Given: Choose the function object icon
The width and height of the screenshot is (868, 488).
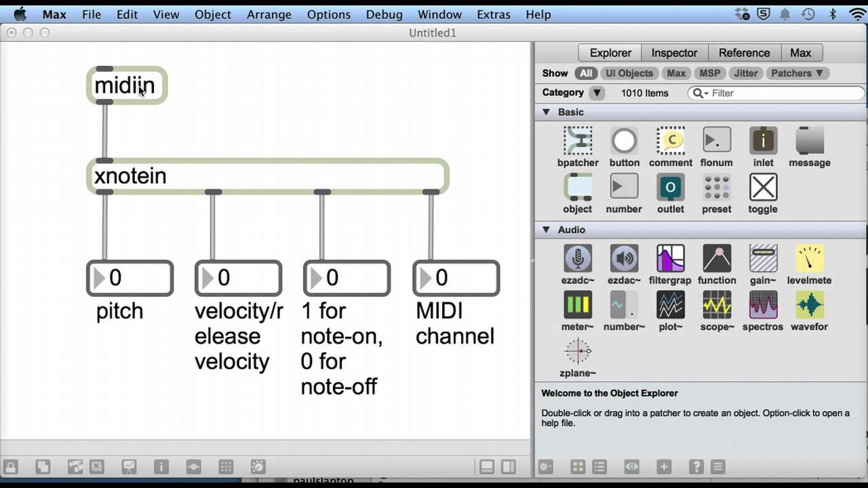Looking at the screenshot, I should point(717,258).
